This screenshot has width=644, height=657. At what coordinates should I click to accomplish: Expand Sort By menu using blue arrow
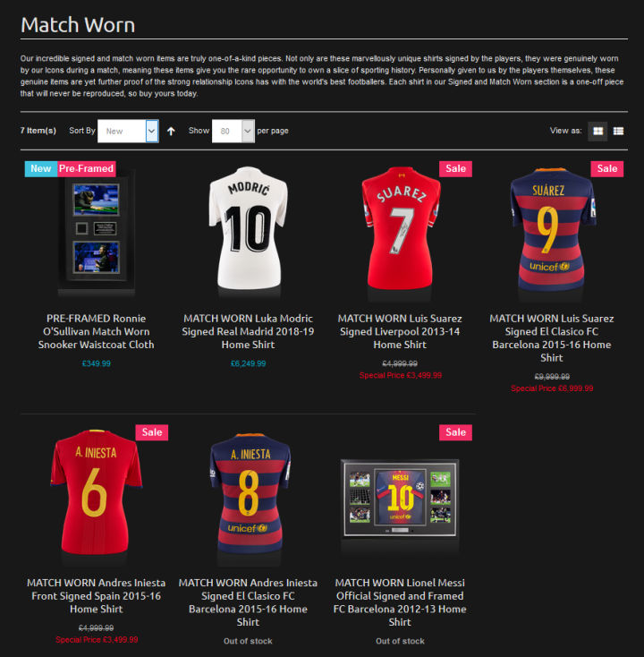click(x=152, y=132)
